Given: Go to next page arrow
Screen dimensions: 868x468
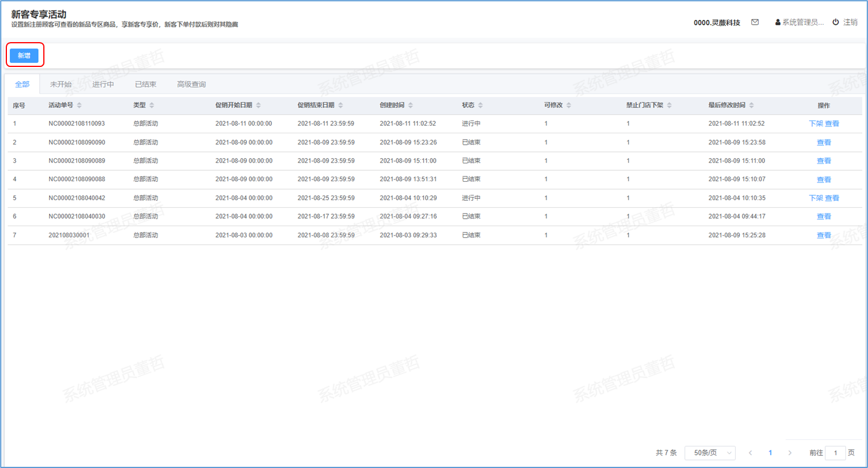Looking at the screenshot, I should click(790, 453).
